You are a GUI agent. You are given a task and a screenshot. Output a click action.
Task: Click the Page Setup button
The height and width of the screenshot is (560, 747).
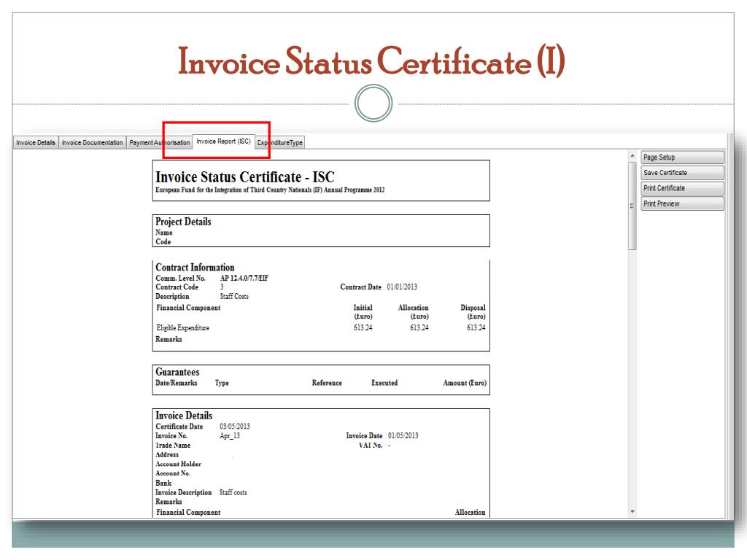[x=682, y=157]
